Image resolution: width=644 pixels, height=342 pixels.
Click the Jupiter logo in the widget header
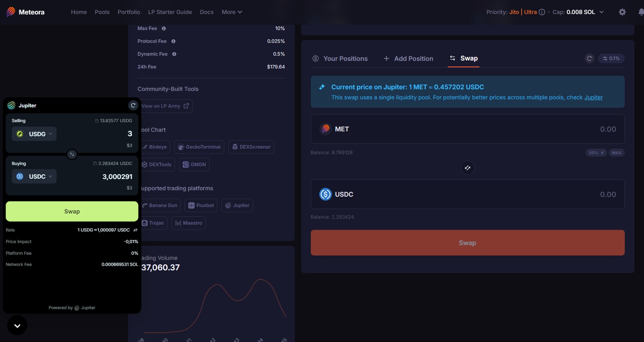(x=11, y=105)
